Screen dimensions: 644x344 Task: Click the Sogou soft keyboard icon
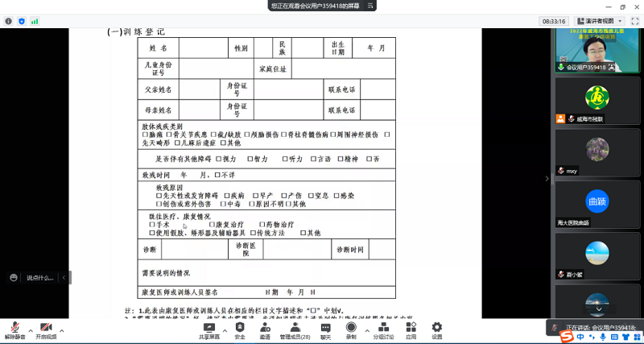tap(613, 337)
